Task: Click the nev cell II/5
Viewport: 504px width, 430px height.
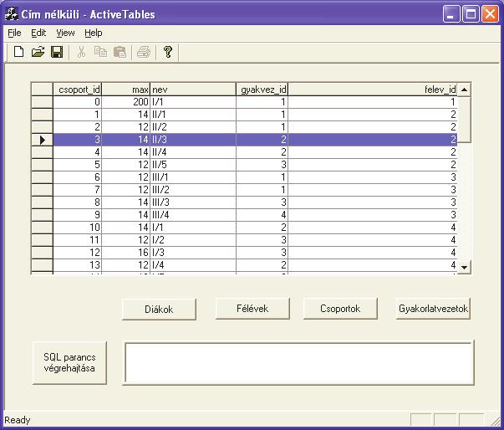Action: pyautogui.click(x=193, y=165)
